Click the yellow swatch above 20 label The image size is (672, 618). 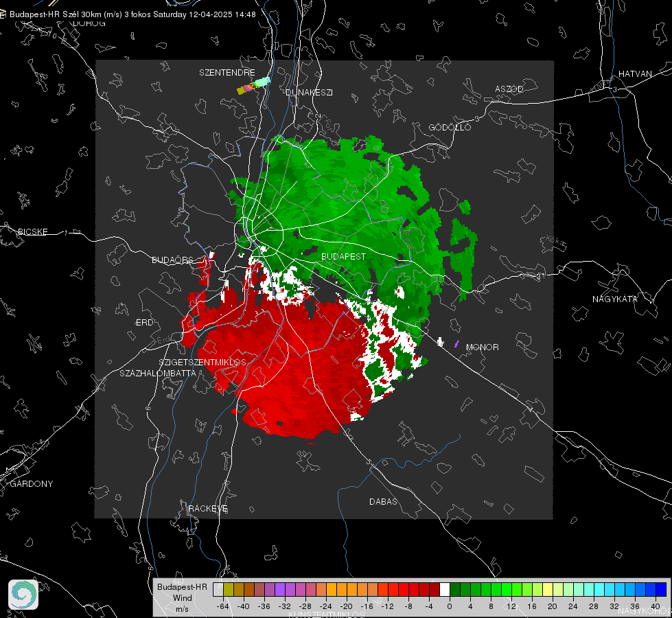point(548,589)
